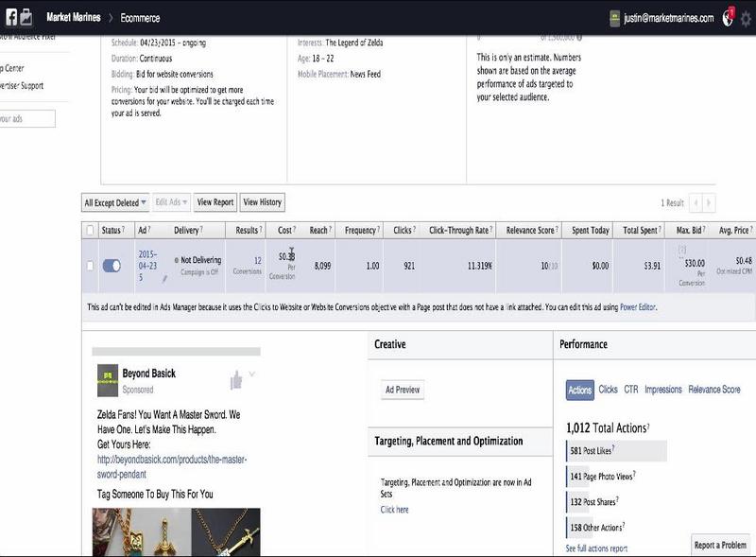Open the Edit Ads dropdown
Viewport: 756px width, 557px height.
point(171,202)
